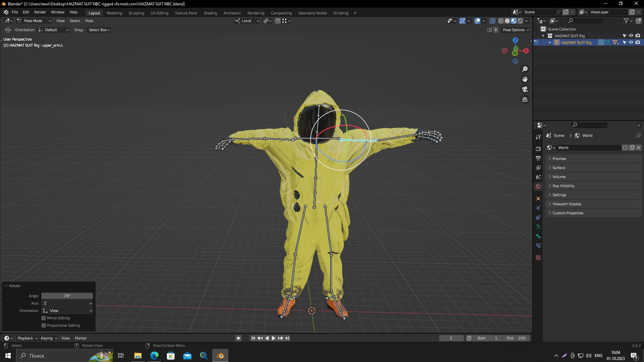
Task: Open the Object properties tab
Action: (x=538, y=199)
